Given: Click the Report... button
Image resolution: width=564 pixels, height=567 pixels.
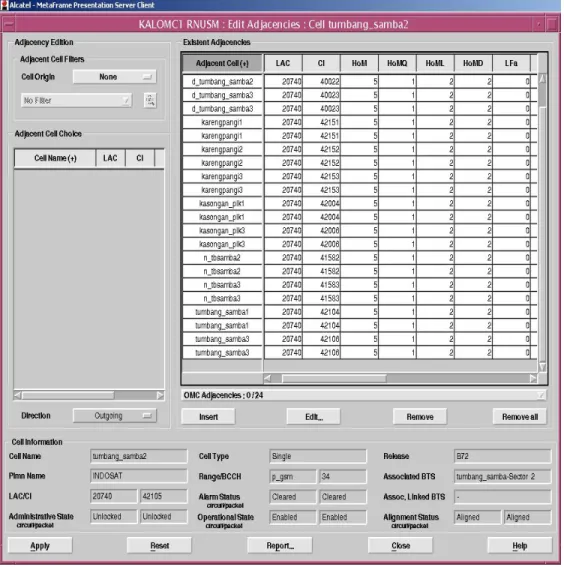Looking at the screenshot, I should point(280,546).
